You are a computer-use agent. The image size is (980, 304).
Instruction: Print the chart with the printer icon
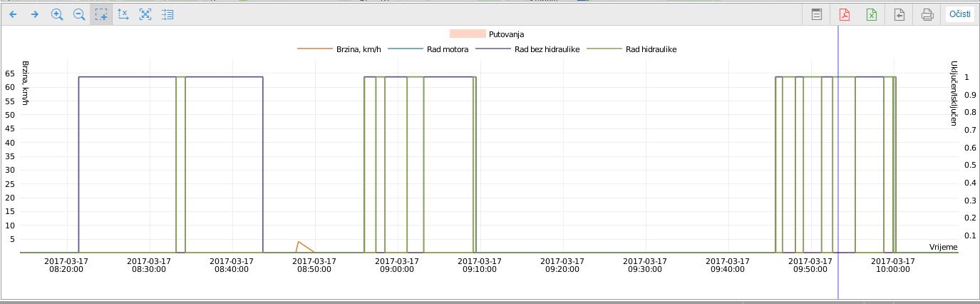(x=927, y=14)
